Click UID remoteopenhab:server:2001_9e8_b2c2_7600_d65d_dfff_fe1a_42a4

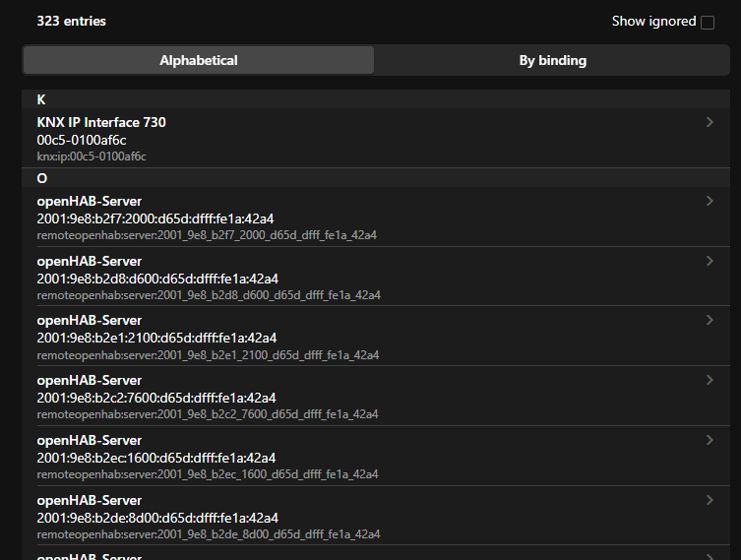[208, 414]
